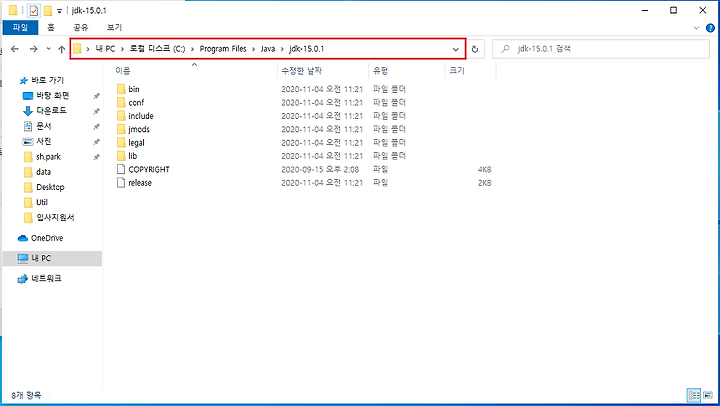Screen dimensions: 720x406
Task: Click the properties icon in quick access toolbar
Action: coord(34,11)
